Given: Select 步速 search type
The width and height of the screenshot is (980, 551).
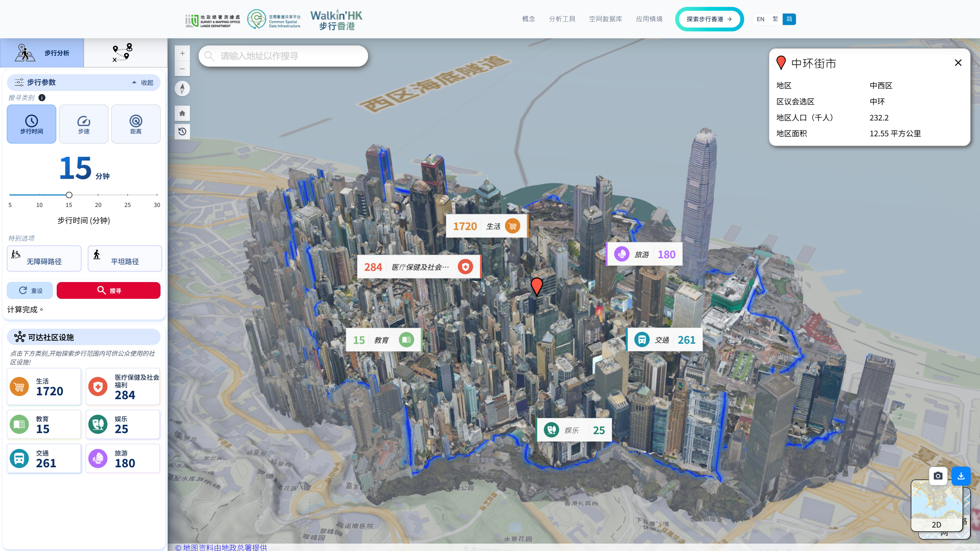Looking at the screenshot, I should (x=84, y=124).
